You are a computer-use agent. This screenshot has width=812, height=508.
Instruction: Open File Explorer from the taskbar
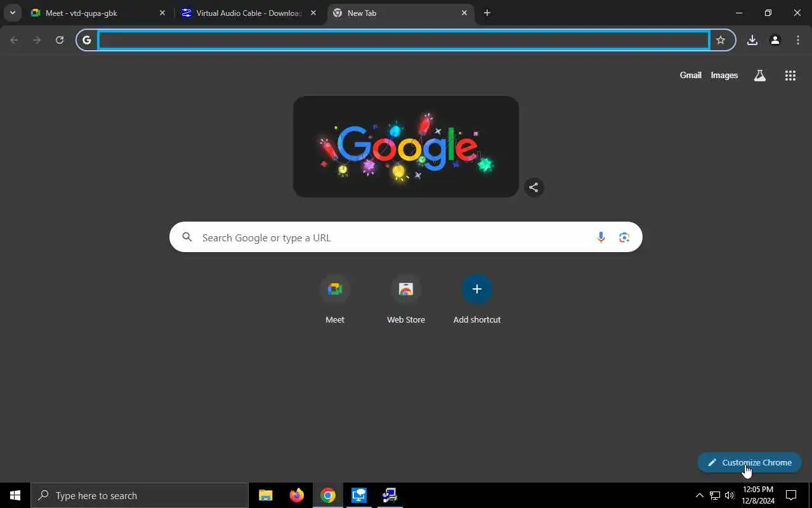(x=266, y=495)
